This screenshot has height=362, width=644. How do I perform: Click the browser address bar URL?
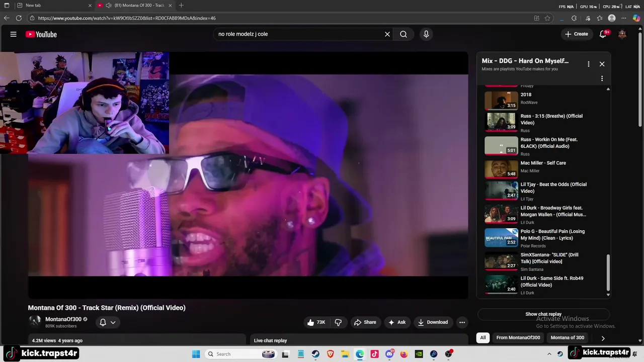(x=127, y=18)
